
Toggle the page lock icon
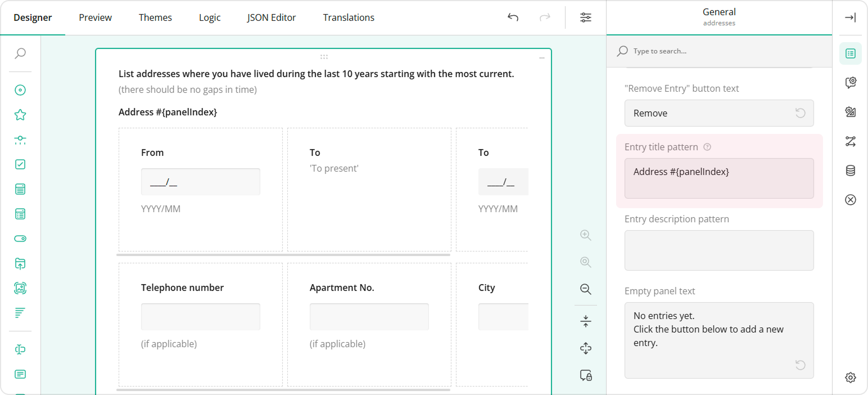(x=585, y=375)
